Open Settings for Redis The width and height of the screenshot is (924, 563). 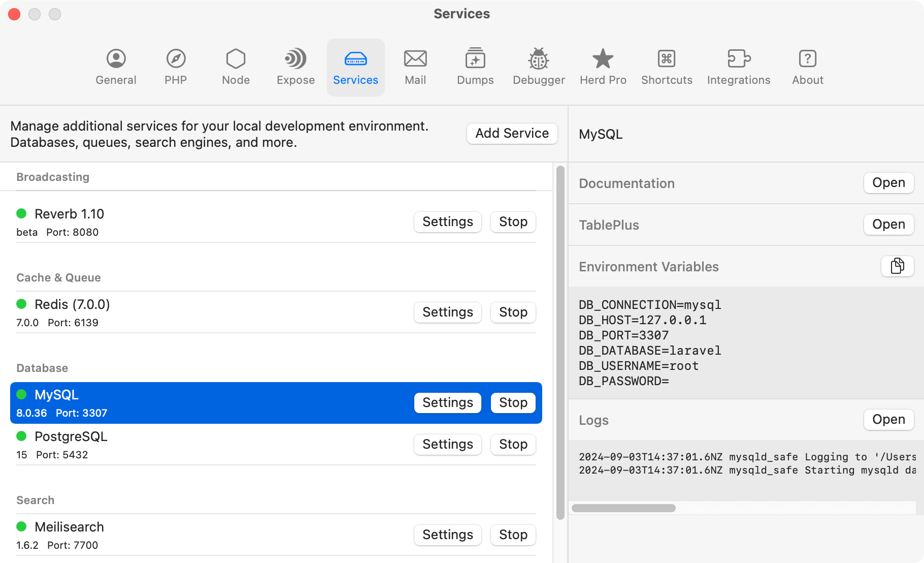click(447, 312)
